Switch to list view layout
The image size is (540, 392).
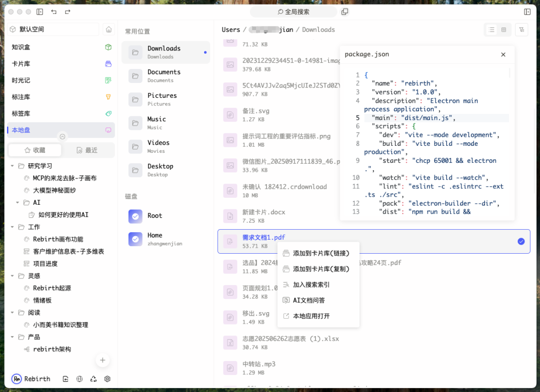[491, 30]
